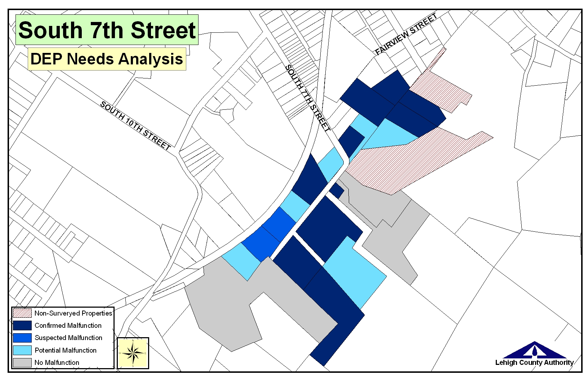Click the West point of the compass rose
The image size is (588, 380).
point(121,353)
